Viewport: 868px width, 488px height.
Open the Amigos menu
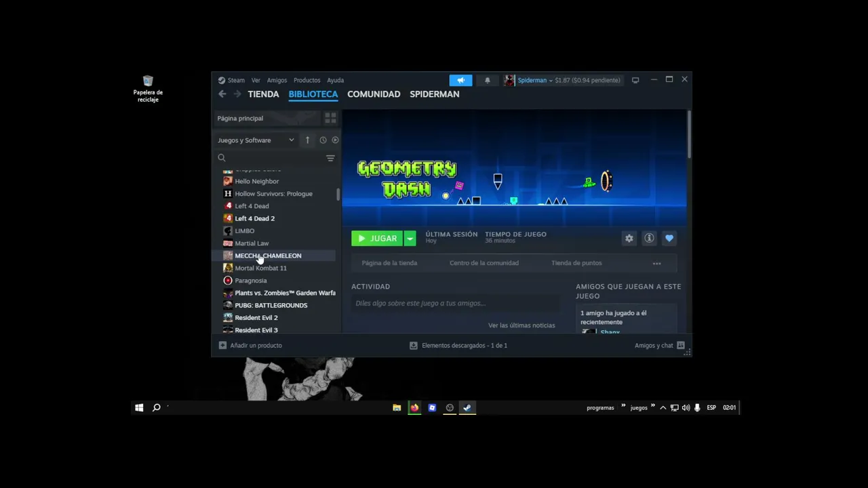[277, 80]
